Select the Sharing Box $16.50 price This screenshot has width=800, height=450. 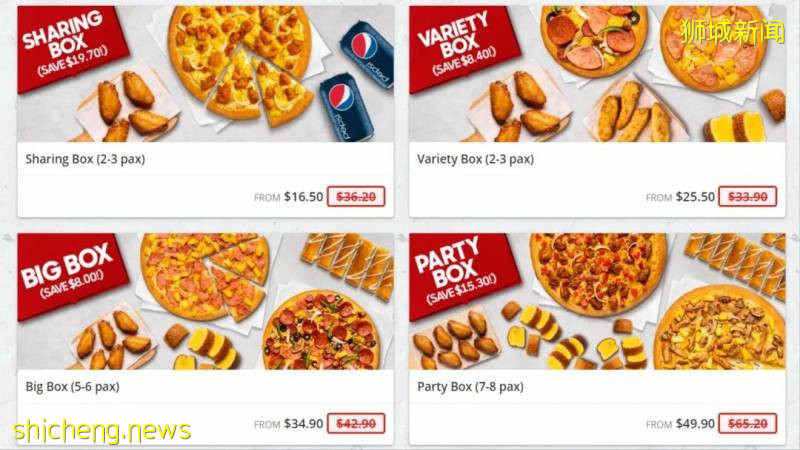[x=304, y=197]
